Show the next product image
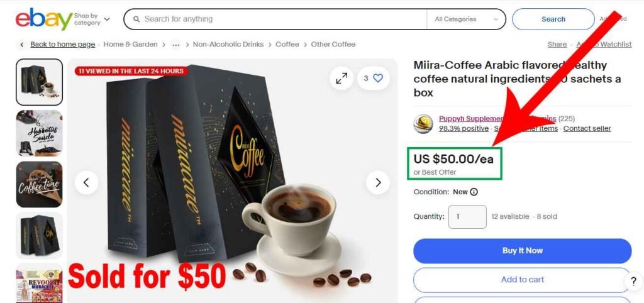 pos(378,182)
